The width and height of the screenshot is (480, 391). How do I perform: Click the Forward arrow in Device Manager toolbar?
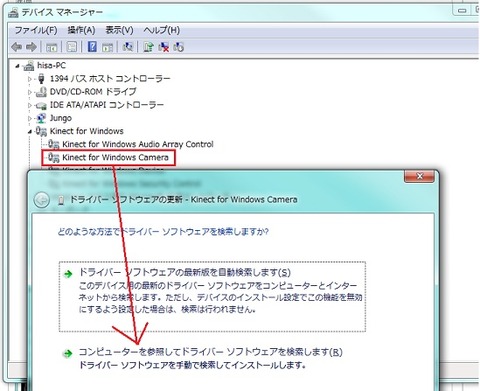coord(31,47)
